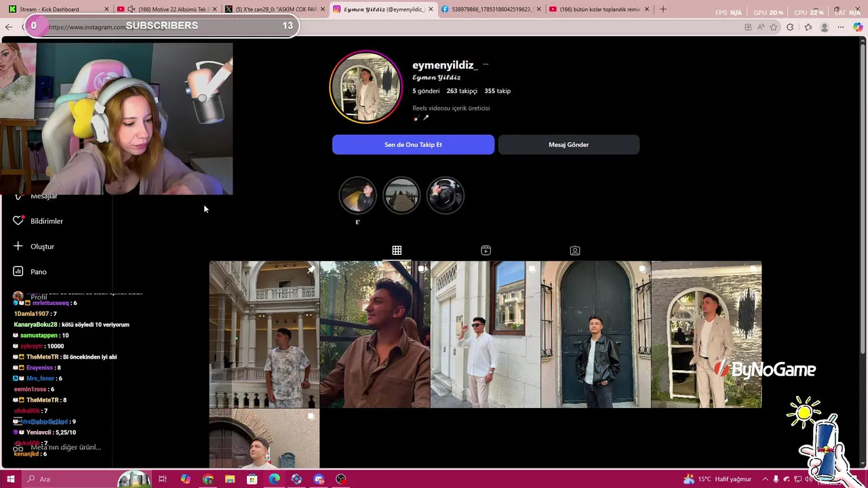Switch to bütün kızlar toplandık tab
This screenshot has width=868, height=488.
click(599, 9)
